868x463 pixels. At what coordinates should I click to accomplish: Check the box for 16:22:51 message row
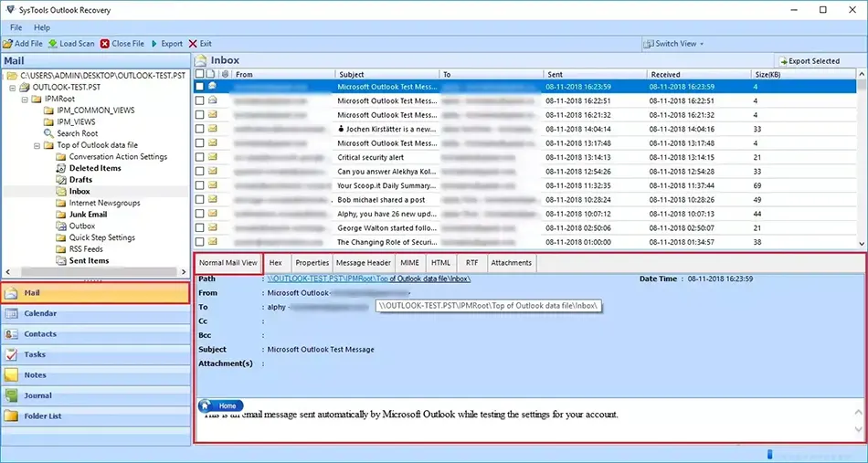point(199,100)
